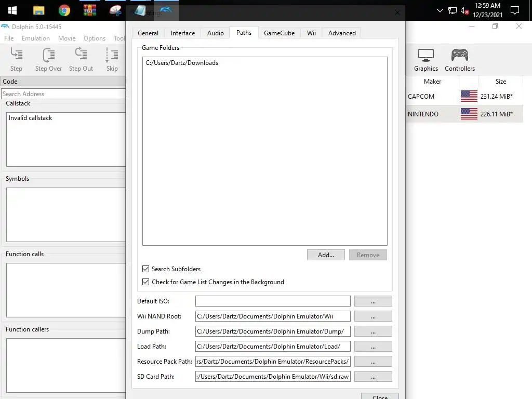Click the Search Address field

63,94
